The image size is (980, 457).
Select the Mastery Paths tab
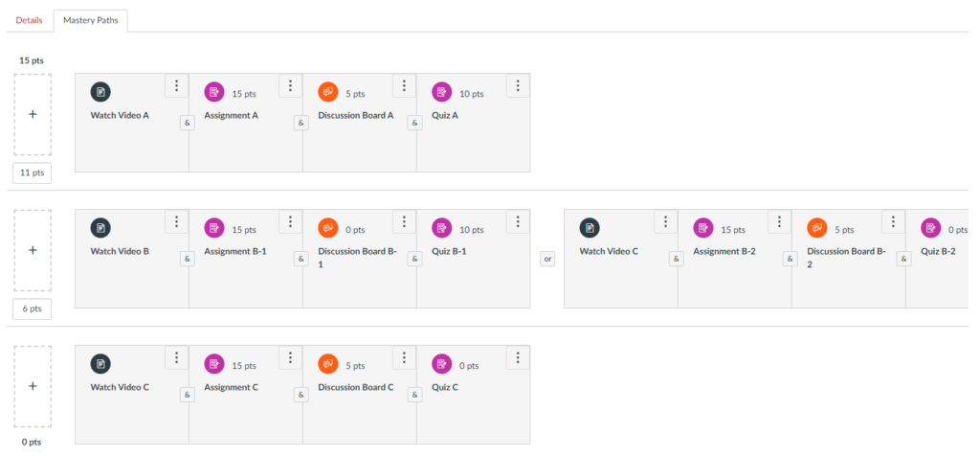[x=91, y=20]
